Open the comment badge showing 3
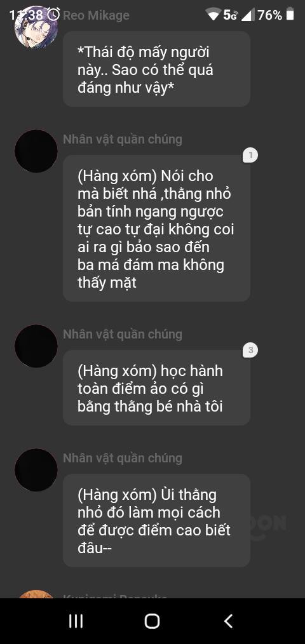 point(250,351)
